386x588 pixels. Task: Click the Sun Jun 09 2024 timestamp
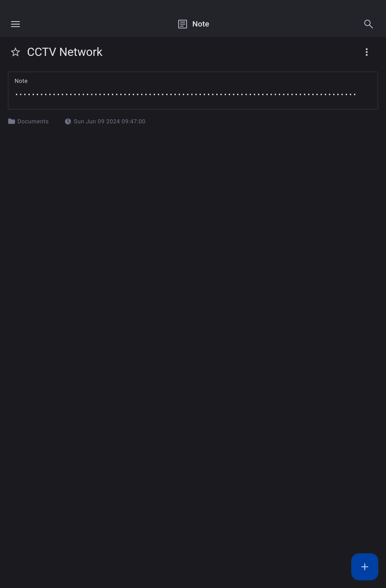click(110, 121)
